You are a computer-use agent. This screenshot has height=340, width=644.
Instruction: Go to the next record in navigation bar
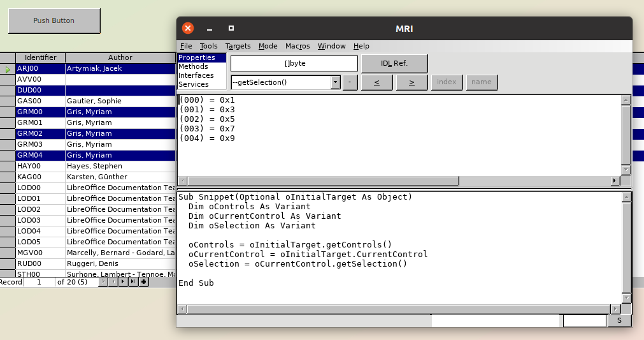click(123, 282)
